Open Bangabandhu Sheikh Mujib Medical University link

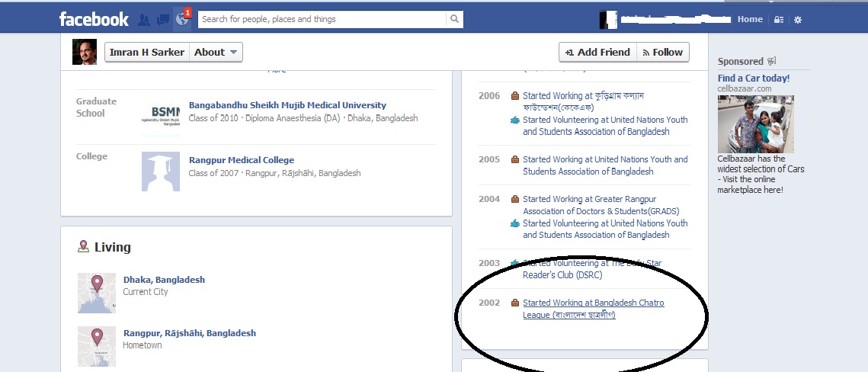(x=287, y=105)
